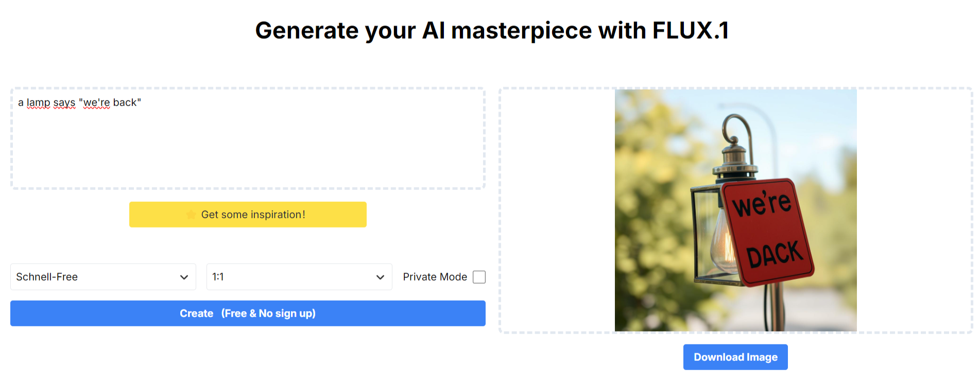Open the Schnell-Free model dropdown
Viewport: 980px width, 385px height.
tap(103, 277)
